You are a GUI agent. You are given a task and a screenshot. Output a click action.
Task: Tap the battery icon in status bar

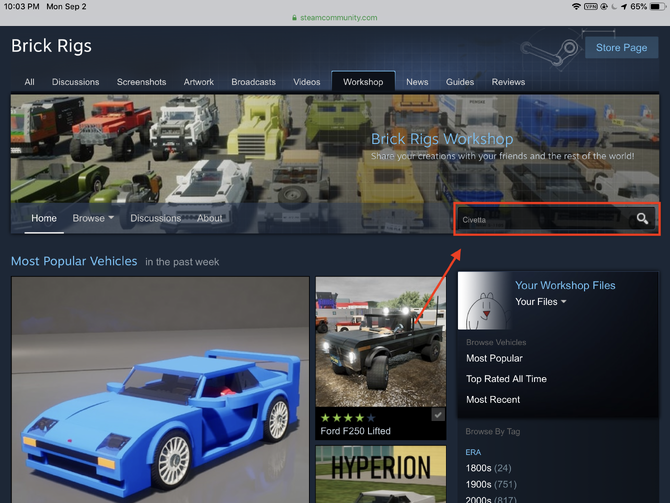tap(655, 6)
